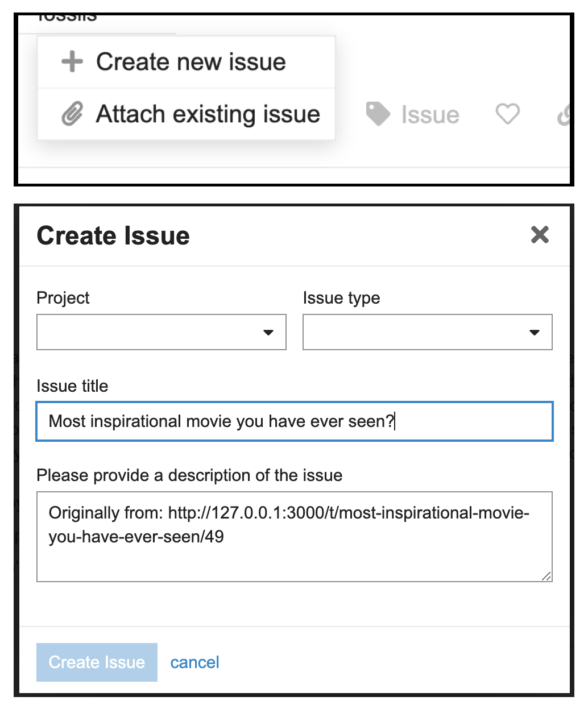Viewport: 588px width, 709px height.
Task: Click the Issue label next to the tag icon
Action: tap(430, 114)
